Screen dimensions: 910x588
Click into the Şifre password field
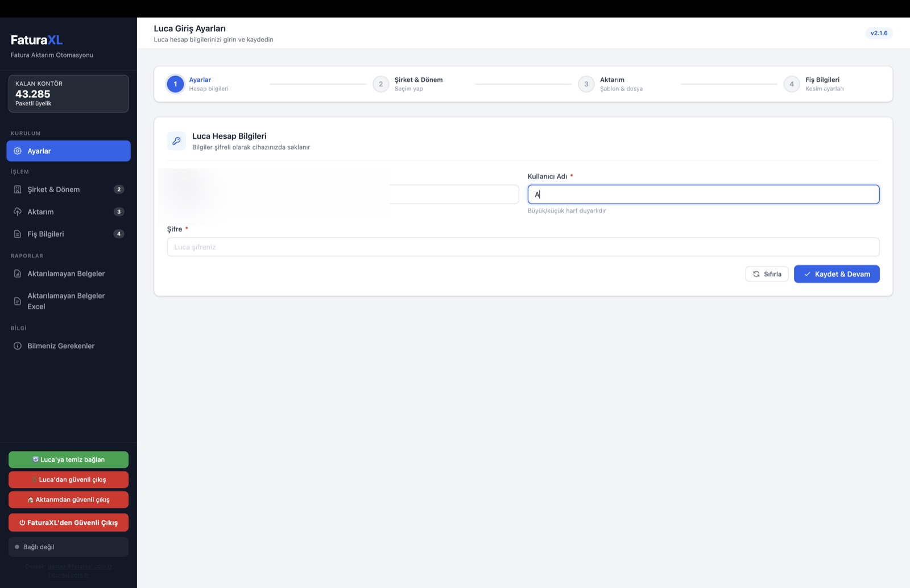523,247
